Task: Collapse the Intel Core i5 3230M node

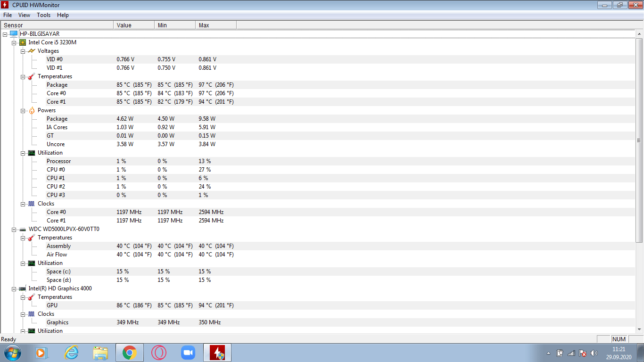Action: 14,42
